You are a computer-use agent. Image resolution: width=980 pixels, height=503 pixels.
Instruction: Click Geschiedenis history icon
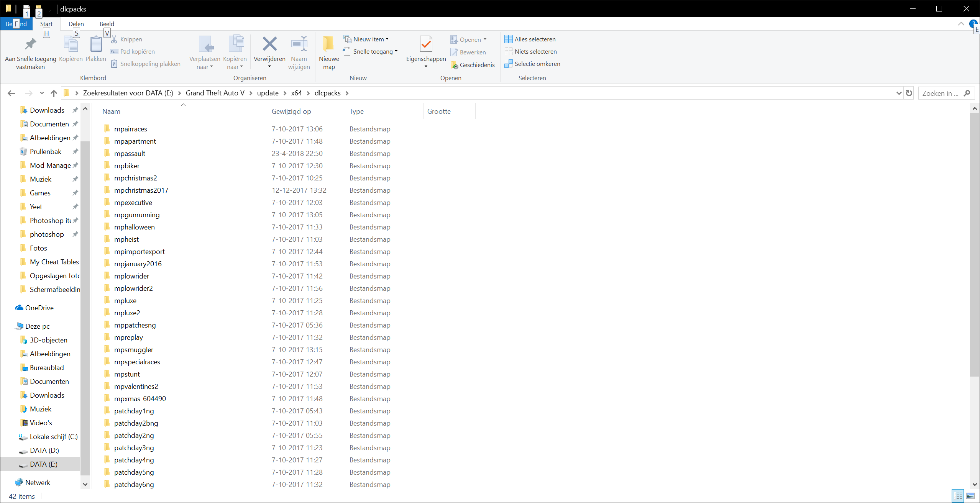455,65
